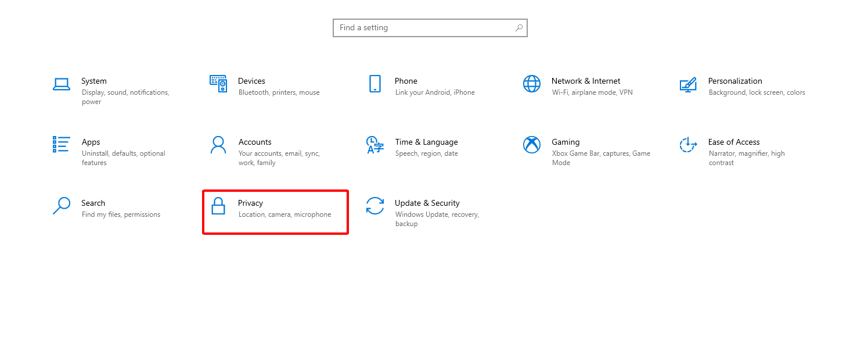This screenshot has width=868, height=340.
Task: Click the Search category title
Action: point(93,203)
